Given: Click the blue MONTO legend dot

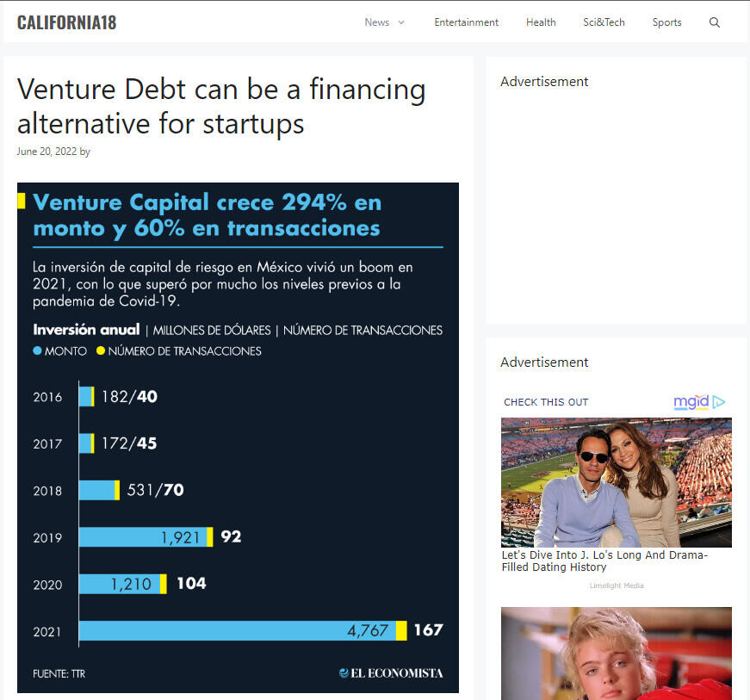Looking at the screenshot, I should (x=37, y=351).
